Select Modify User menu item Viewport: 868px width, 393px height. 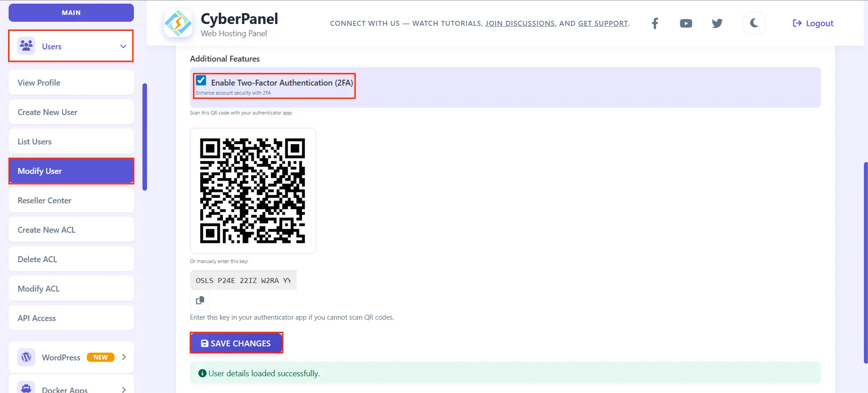[71, 171]
